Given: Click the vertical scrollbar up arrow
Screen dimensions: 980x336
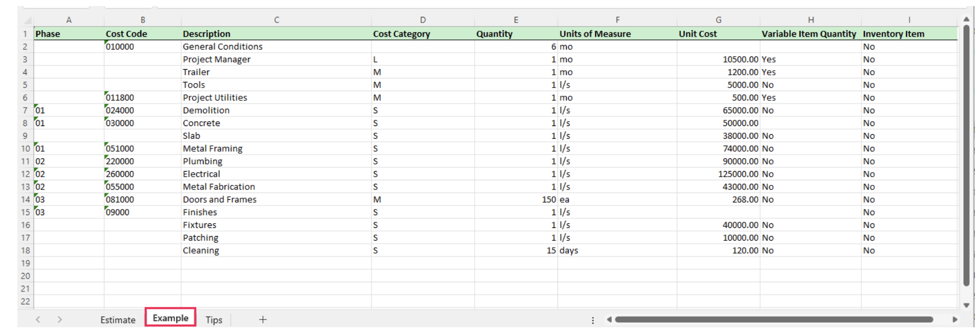Looking at the screenshot, I should [966, 19].
